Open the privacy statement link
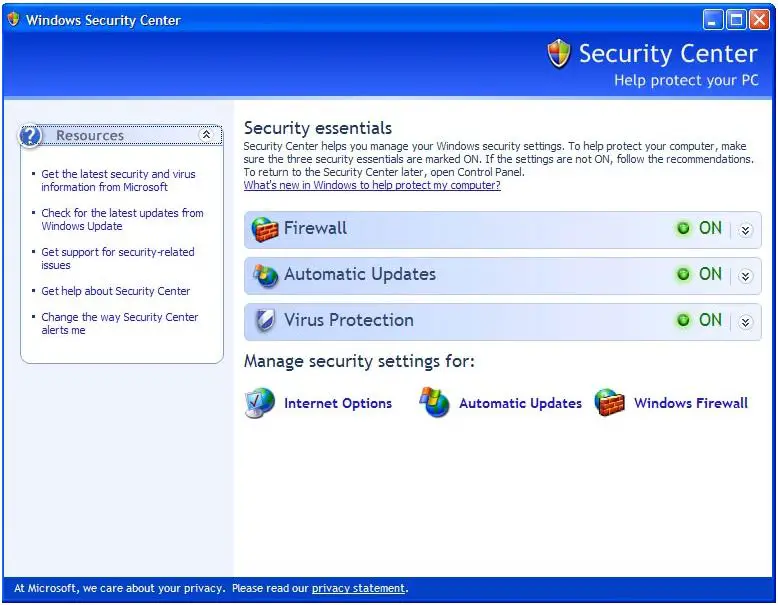 pos(358,588)
